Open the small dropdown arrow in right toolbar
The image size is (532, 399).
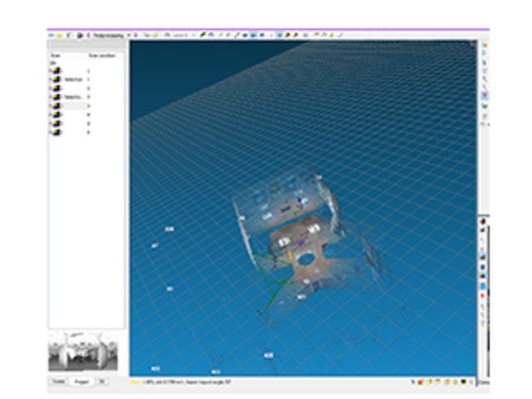click(489, 125)
